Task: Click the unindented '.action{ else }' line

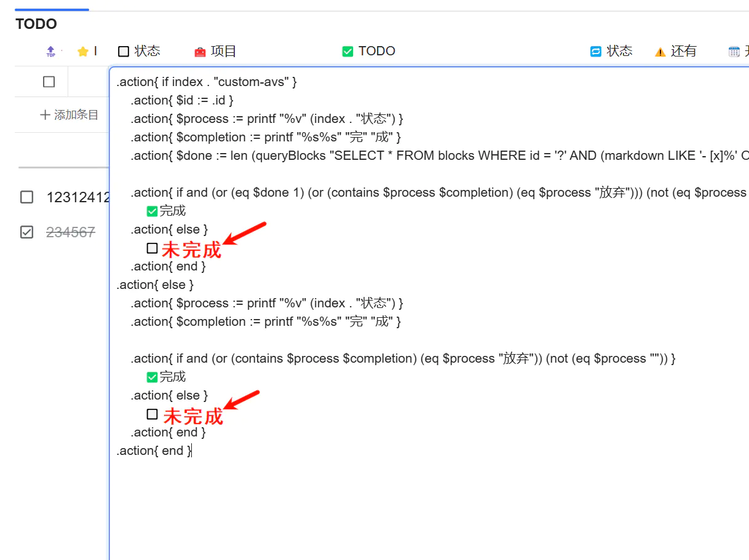Action: [155, 285]
